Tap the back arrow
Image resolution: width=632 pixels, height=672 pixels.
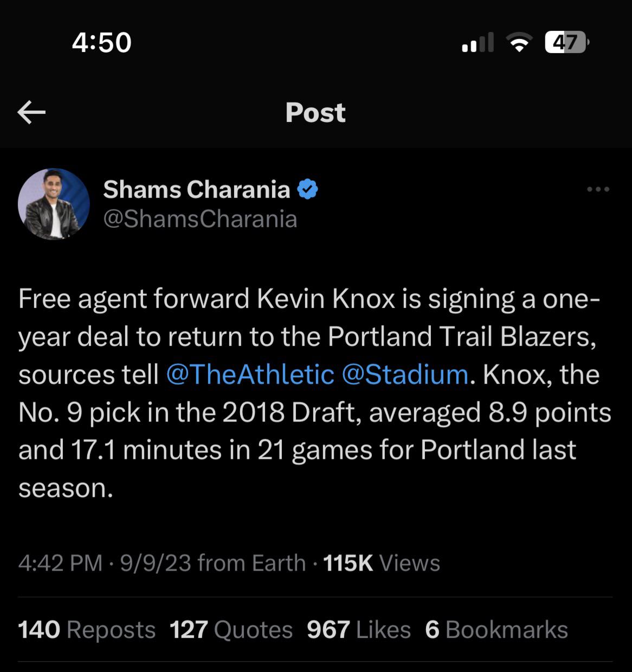click(x=31, y=112)
